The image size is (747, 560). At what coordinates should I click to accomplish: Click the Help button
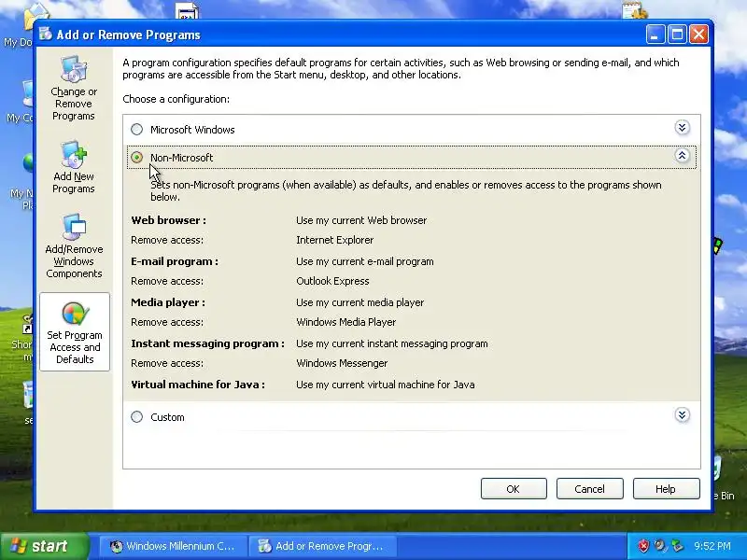666,489
